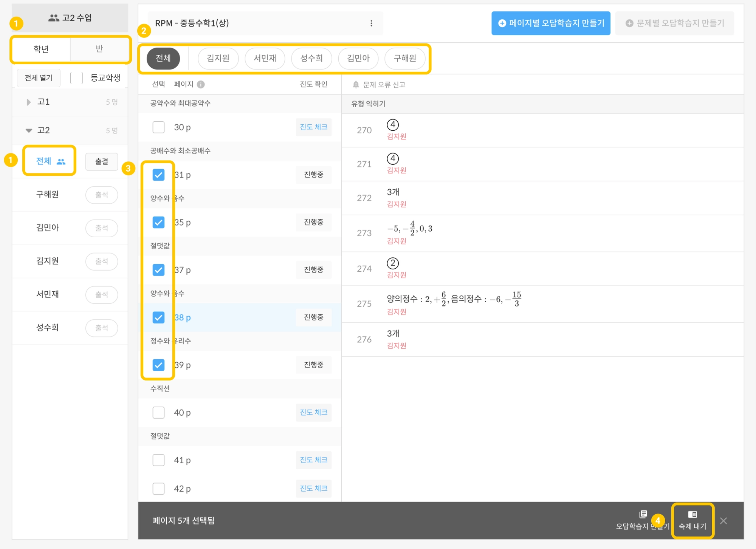Screen dimensions: 756x549
Task: Check the 30 p page checkbox
Action: click(x=158, y=127)
